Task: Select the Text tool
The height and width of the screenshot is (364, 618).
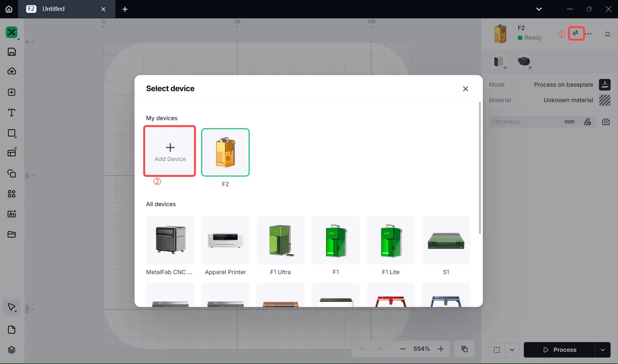Action: pyautogui.click(x=12, y=113)
